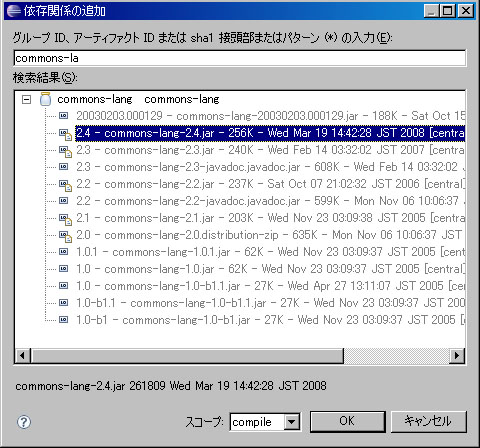
Task: Click the artifact icon of commons-lang-2.2.jar
Action: tap(65, 185)
